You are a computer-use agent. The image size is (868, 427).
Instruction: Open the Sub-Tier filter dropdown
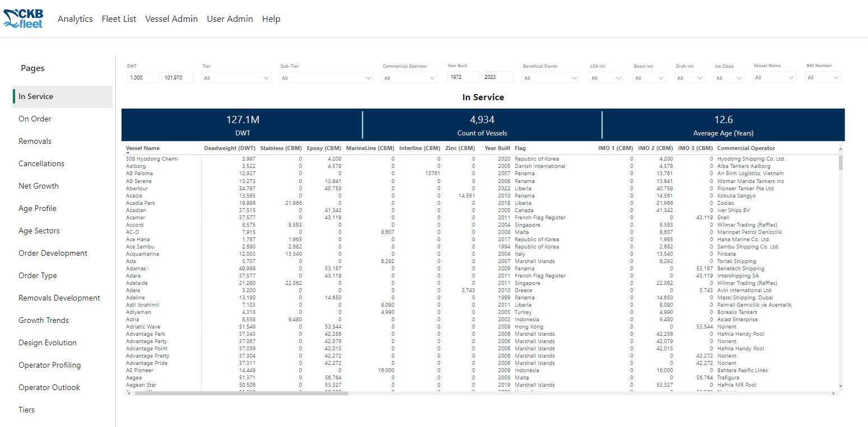326,78
